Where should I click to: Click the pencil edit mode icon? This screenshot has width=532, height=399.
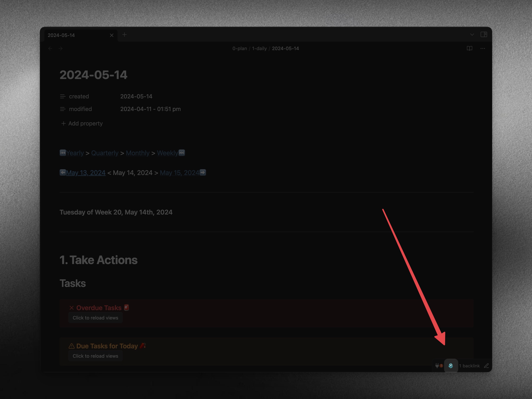tap(486, 366)
